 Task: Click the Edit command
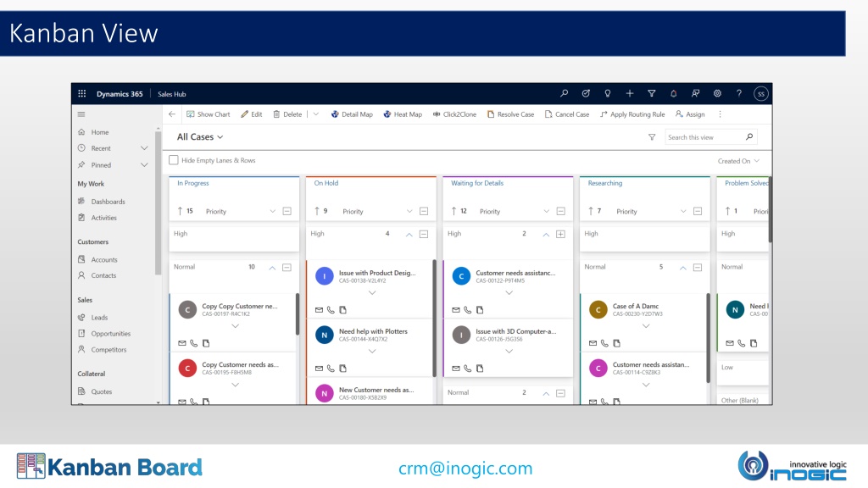point(251,114)
